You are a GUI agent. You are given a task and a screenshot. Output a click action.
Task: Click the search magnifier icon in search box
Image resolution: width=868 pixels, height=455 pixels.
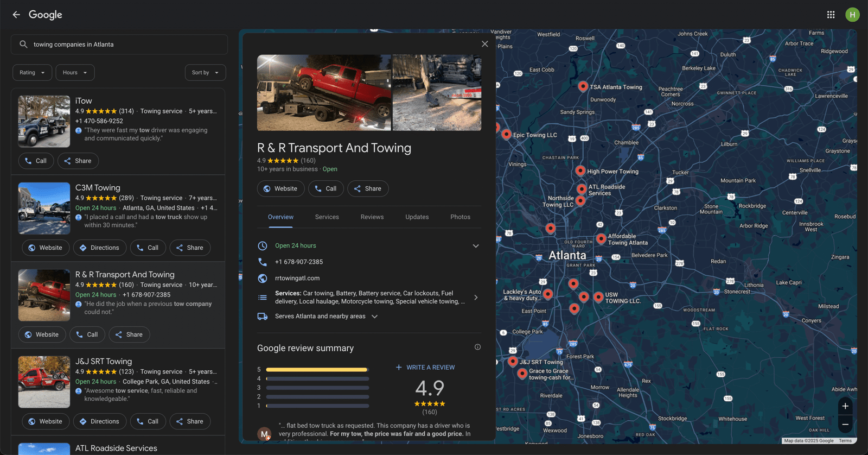pos(23,45)
